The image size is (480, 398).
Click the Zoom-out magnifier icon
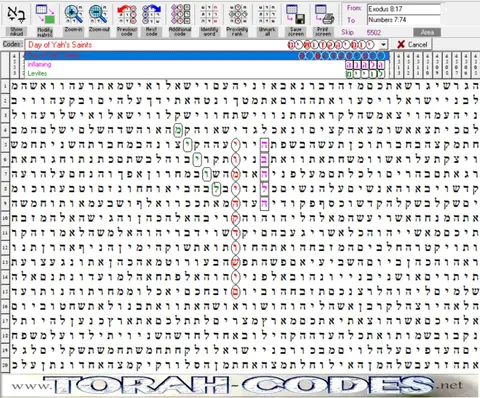click(99, 14)
